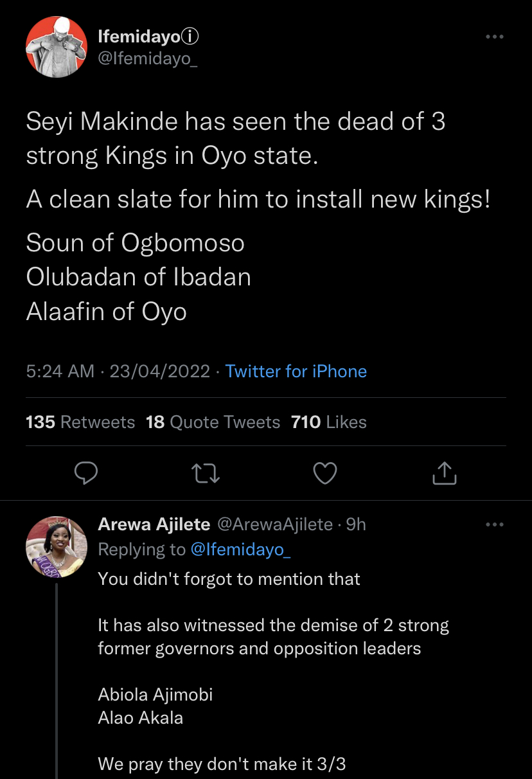Tap the 9h timestamp on reply

pos(356,524)
